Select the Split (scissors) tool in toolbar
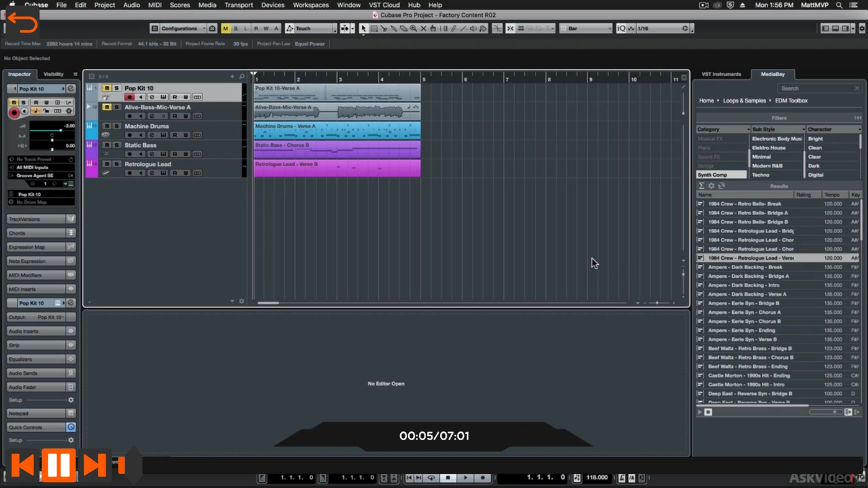 pyautogui.click(x=385, y=28)
